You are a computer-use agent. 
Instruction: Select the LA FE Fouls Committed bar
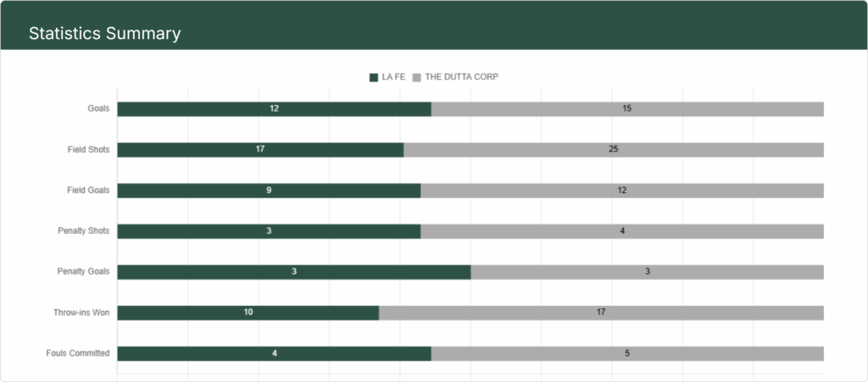click(x=274, y=353)
